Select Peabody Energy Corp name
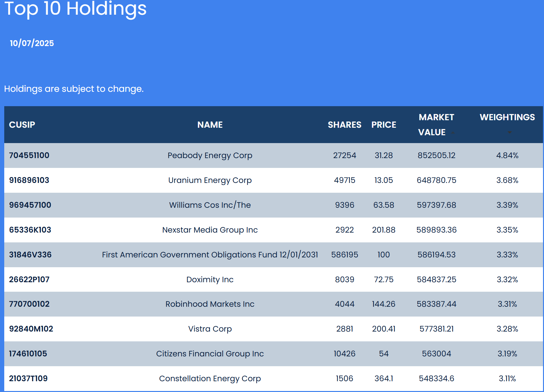The image size is (544, 392). coord(210,155)
